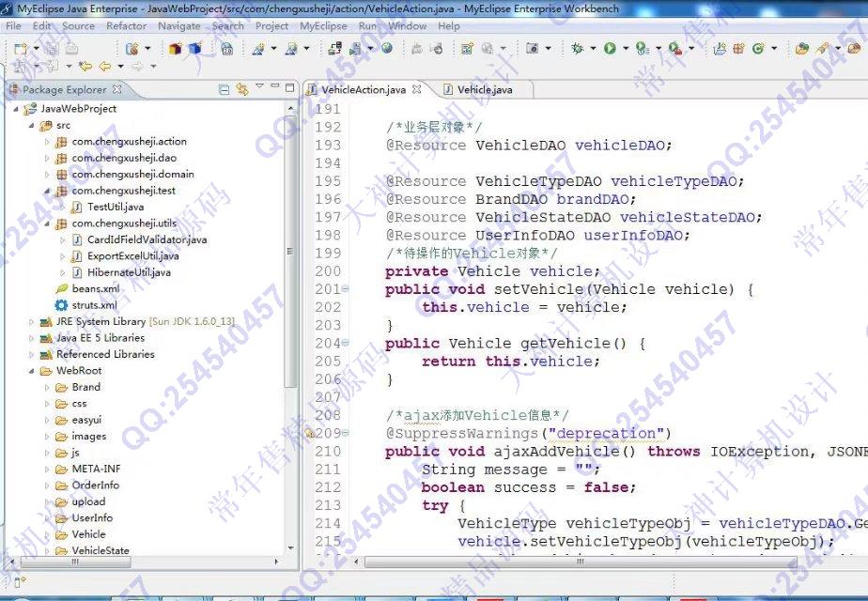Expand the JRE System Library node

tap(32, 322)
